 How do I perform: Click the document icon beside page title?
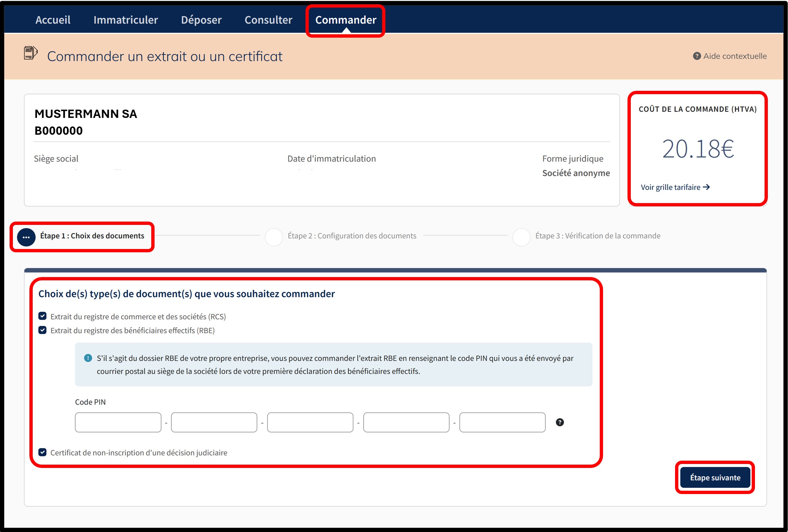[30, 53]
